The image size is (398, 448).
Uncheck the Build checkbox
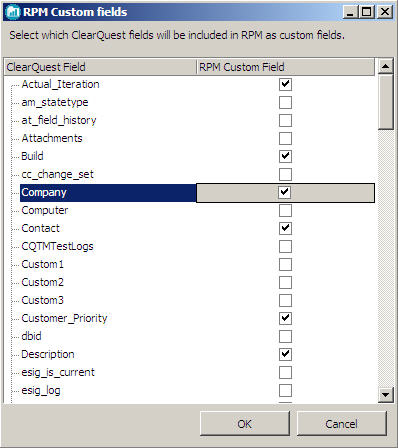(285, 156)
